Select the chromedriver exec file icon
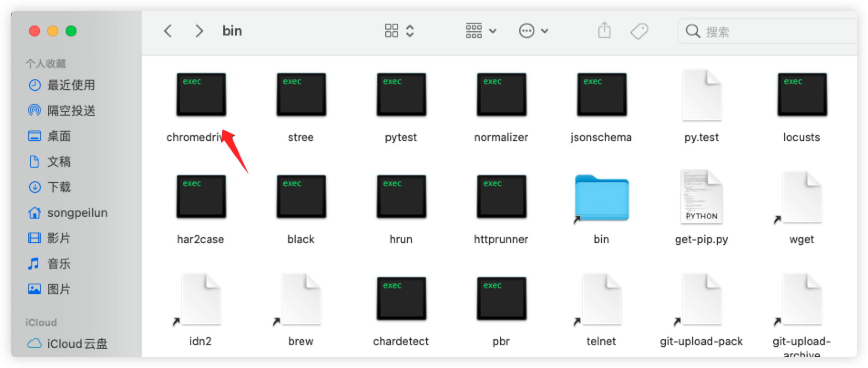The height and width of the screenshot is (368, 868). click(201, 94)
